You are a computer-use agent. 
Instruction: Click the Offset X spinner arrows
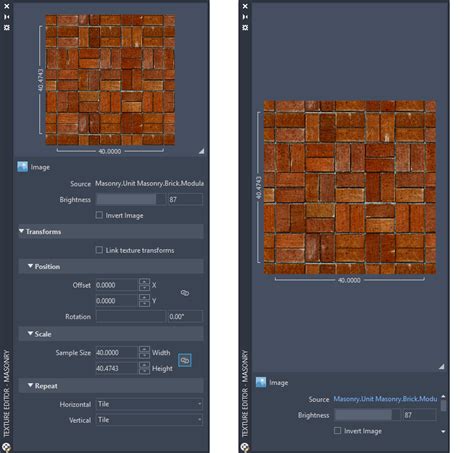144,285
